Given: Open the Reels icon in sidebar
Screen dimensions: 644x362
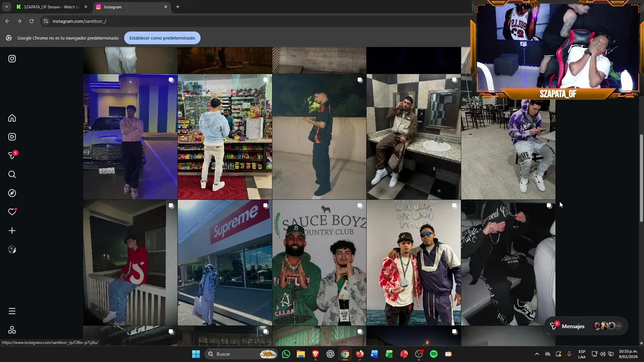Looking at the screenshot, I should pos(12,137).
